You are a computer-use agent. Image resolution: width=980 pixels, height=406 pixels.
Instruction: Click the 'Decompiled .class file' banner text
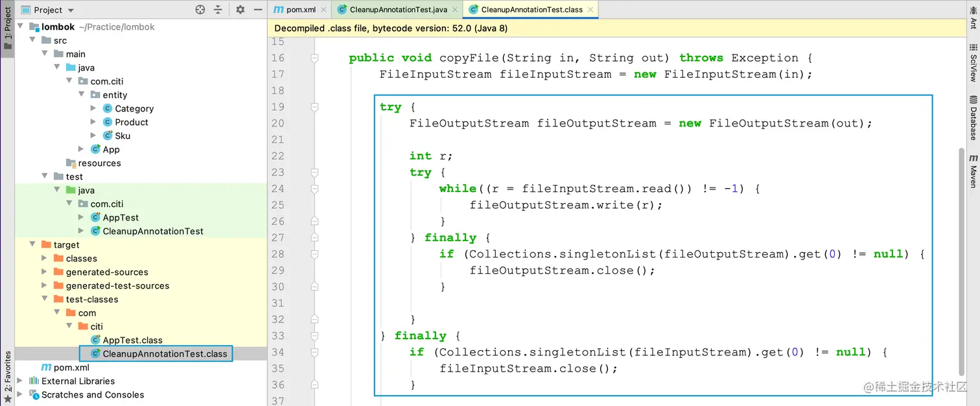[391, 28]
